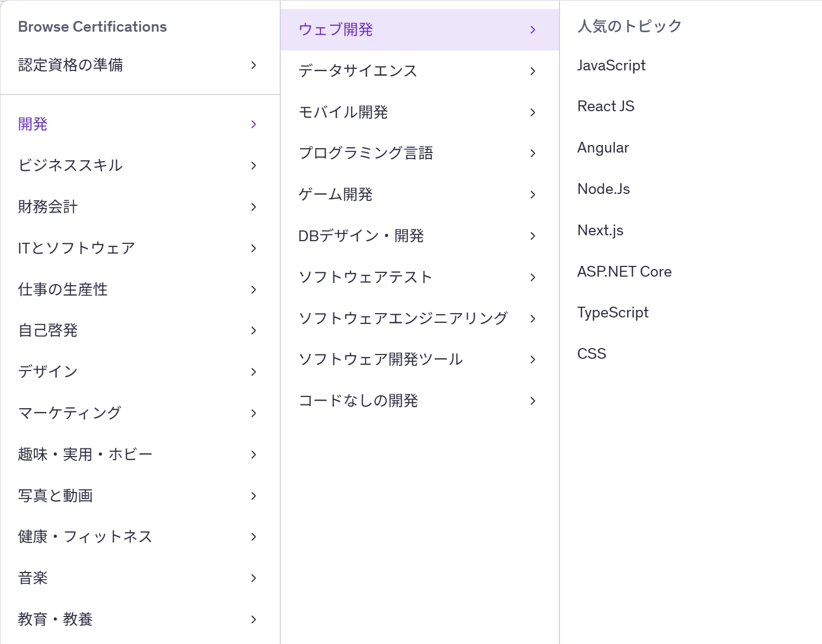Click the arrow icon next to 音楽
The width and height of the screenshot is (822, 644).
point(254,578)
